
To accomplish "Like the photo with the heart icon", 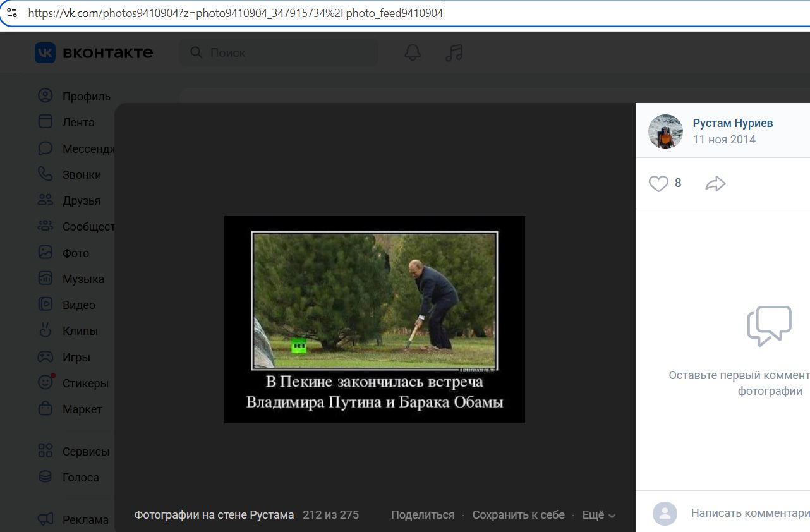I will (x=659, y=183).
